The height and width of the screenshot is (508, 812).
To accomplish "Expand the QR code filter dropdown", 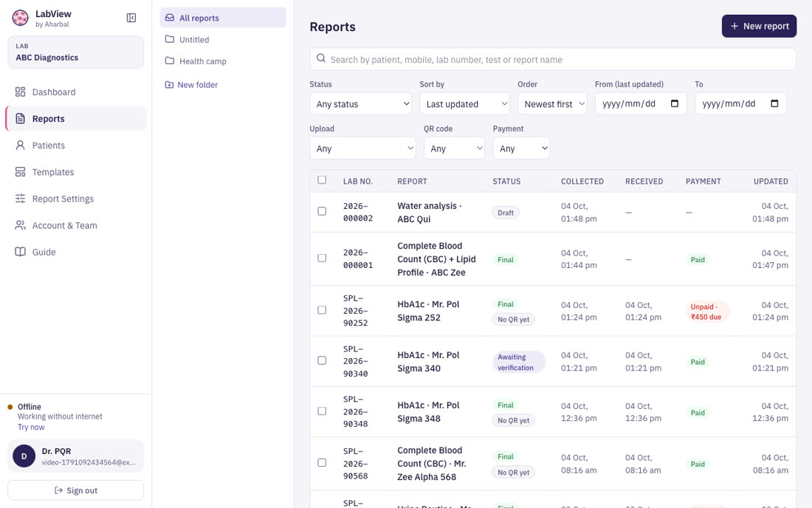I will point(454,148).
